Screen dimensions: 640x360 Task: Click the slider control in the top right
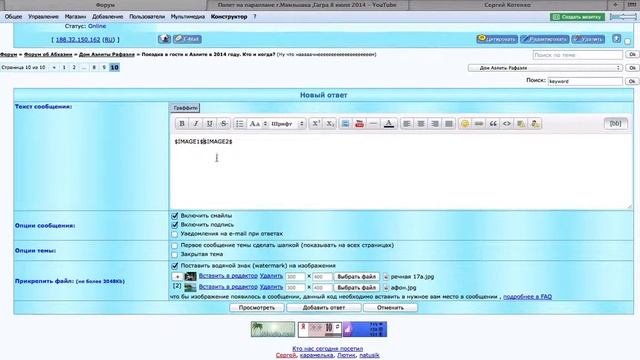pos(623,17)
